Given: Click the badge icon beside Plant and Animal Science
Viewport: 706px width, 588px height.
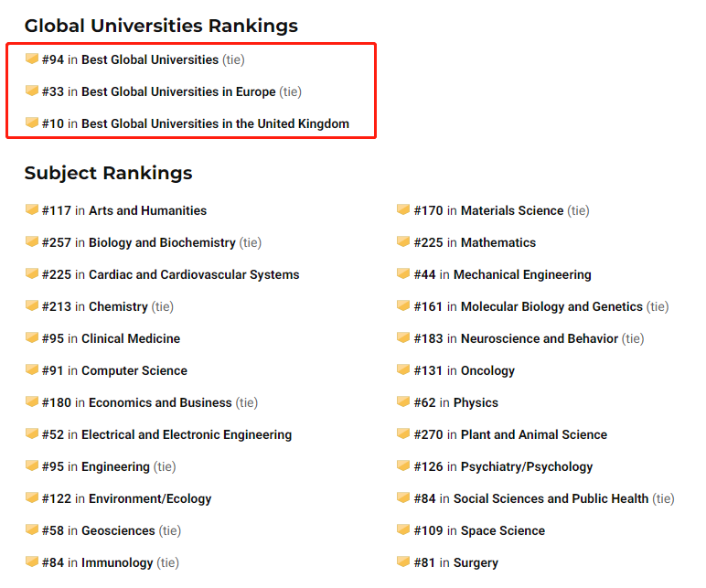Looking at the screenshot, I should point(403,433).
